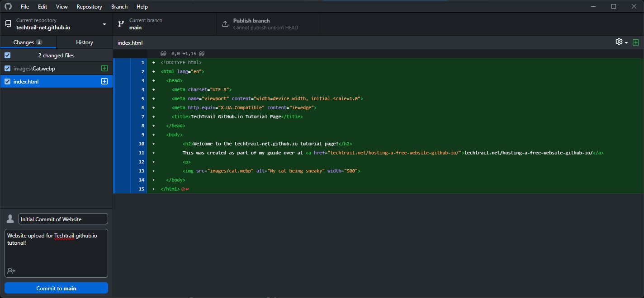
Task: Switch to the History tab
Action: 85,42
